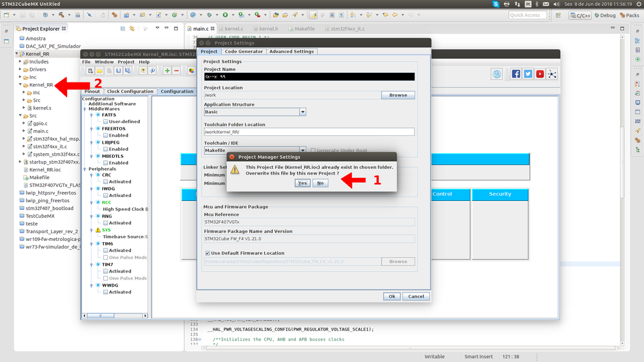
Task: Click the Open Perspective icon
Action: click(x=558, y=15)
